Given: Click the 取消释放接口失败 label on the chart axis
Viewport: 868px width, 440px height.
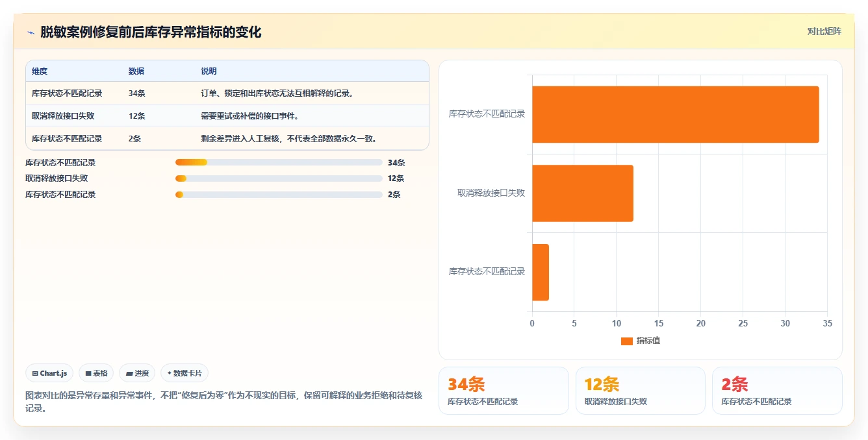Looking at the screenshot, I should tap(491, 193).
